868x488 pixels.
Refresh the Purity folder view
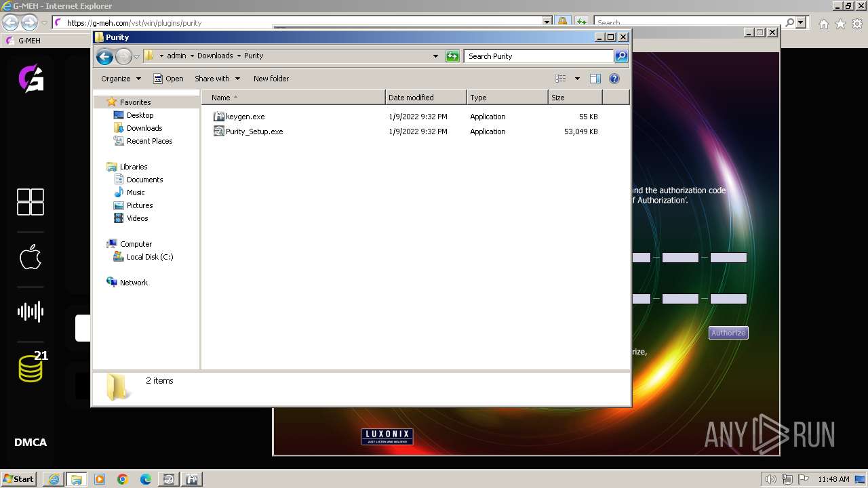(452, 56)
